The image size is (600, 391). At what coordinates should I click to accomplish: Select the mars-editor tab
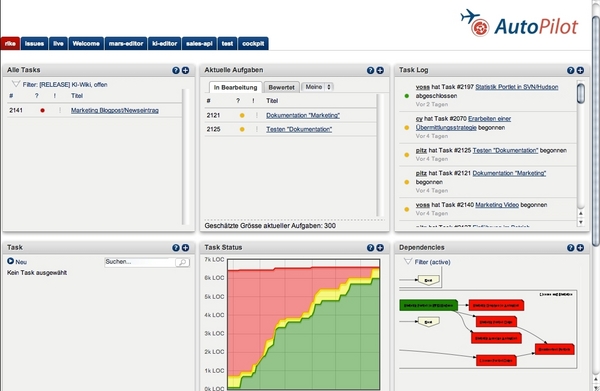(126, 44)
